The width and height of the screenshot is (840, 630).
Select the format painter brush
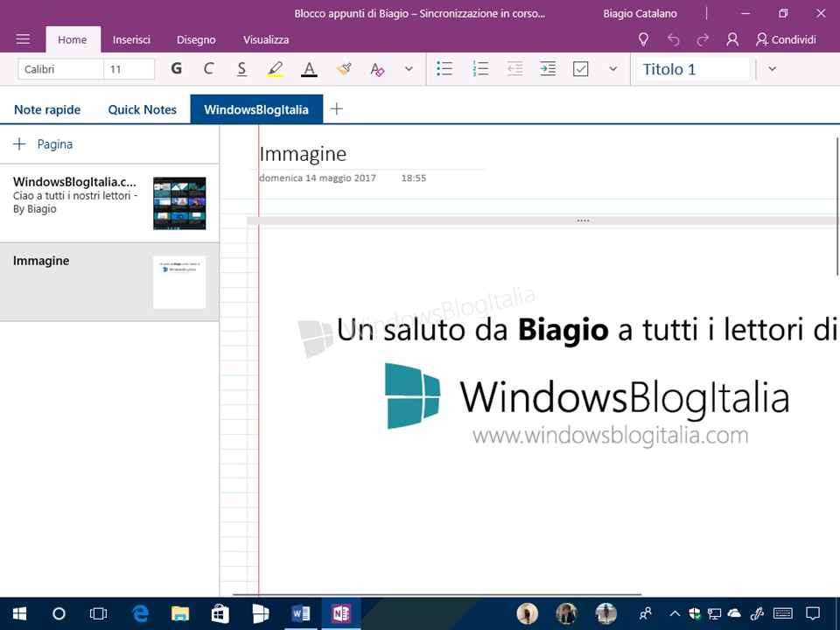[x=344, y=69]
